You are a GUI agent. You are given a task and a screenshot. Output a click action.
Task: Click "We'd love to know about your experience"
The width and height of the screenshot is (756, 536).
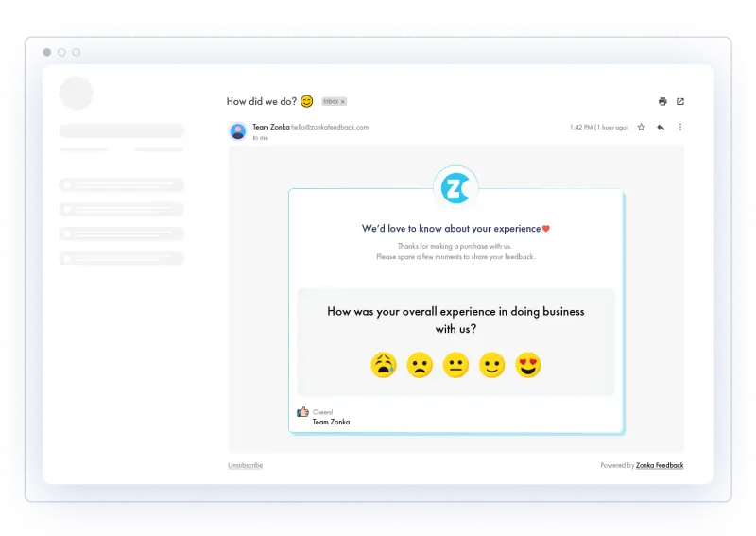pos(451,228)
